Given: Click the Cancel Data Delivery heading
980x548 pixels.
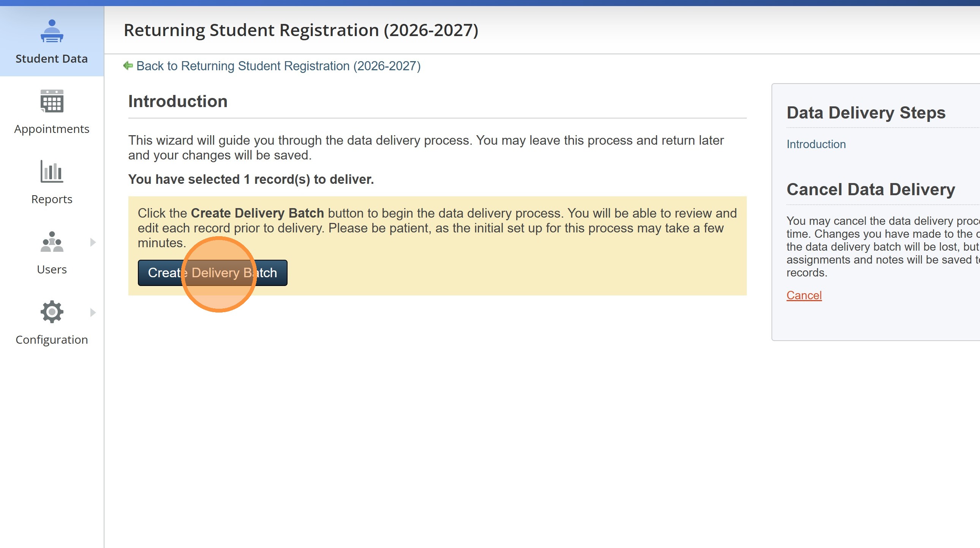Looking at the screenshot, I should point(871,190).
